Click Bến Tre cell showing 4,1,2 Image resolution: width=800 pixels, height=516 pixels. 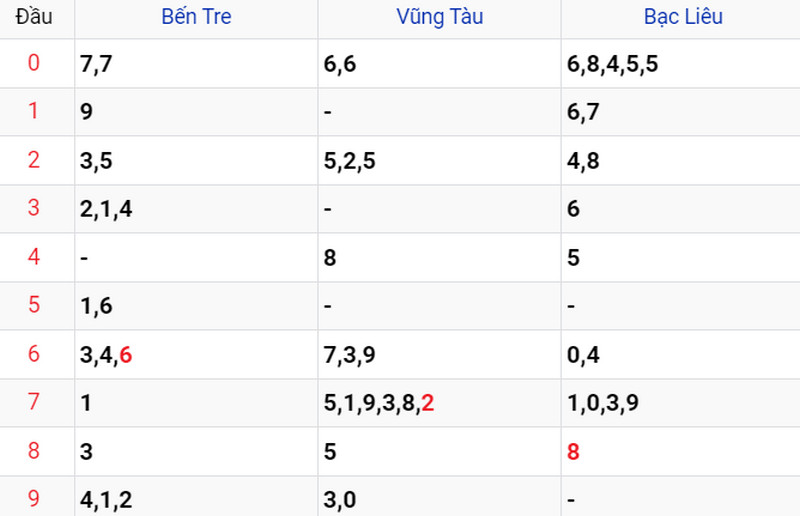point(196,499)
